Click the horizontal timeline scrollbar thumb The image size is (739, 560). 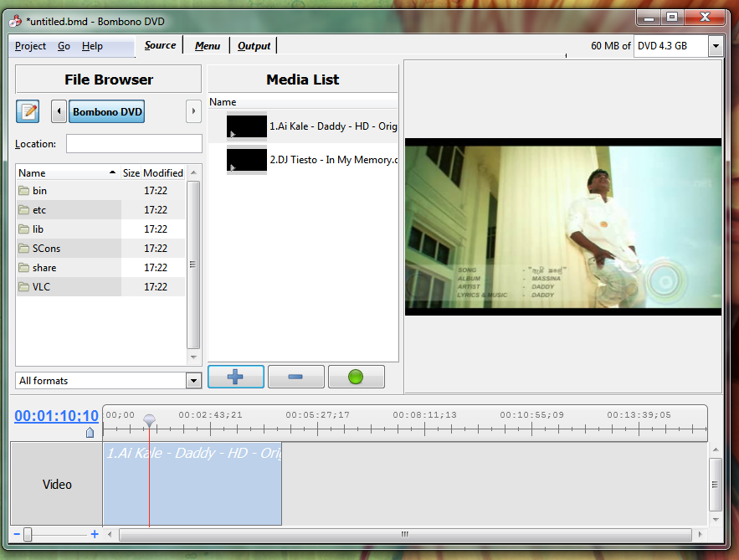405,534
